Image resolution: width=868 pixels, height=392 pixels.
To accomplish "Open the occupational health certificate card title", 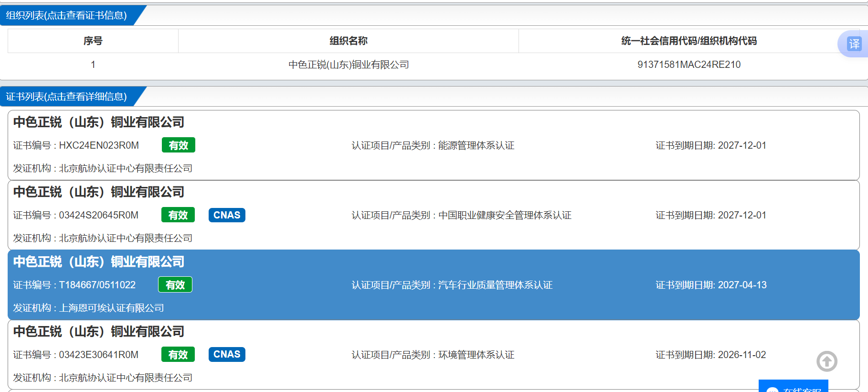I will point(99,192).
